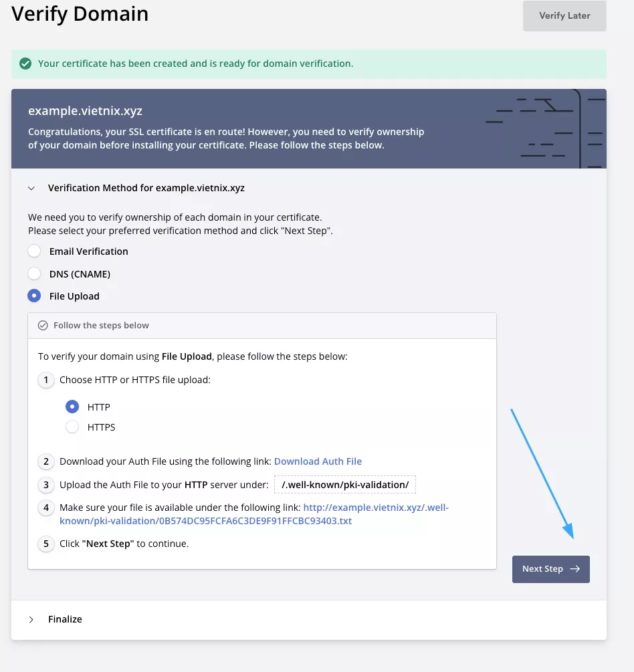This screenshot has width=634, height=672.
Task: Click the circled check beside "Follow the steps below"
Action: [43, 326]
